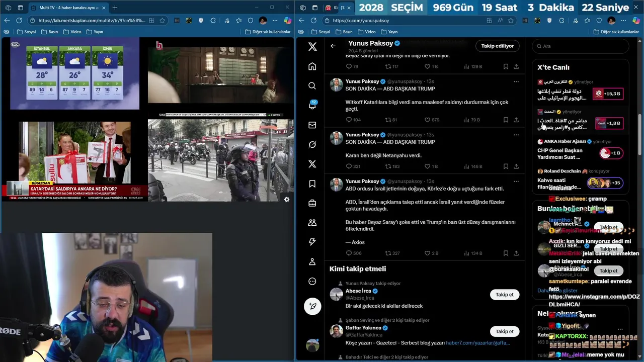Follow Gaffar Yakınca with Takip et
644x362 pixels.
coord(505,331)
